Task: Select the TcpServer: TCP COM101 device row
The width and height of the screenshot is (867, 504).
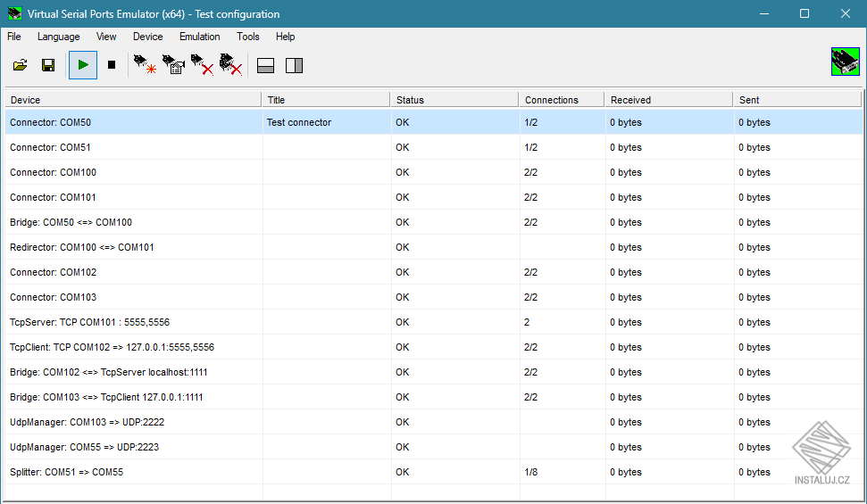Action: tap(89, 322)
